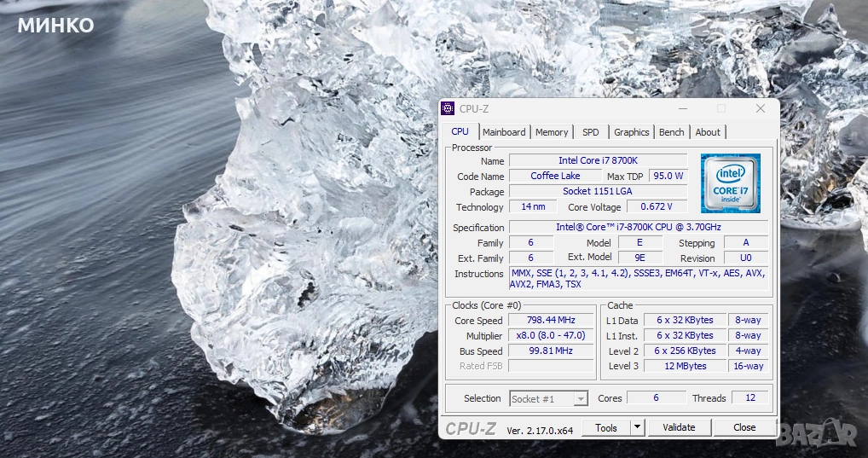Click the Intel Core i7 inside logo
Viewport: 868px width, 458px height.
click(730, 183)
